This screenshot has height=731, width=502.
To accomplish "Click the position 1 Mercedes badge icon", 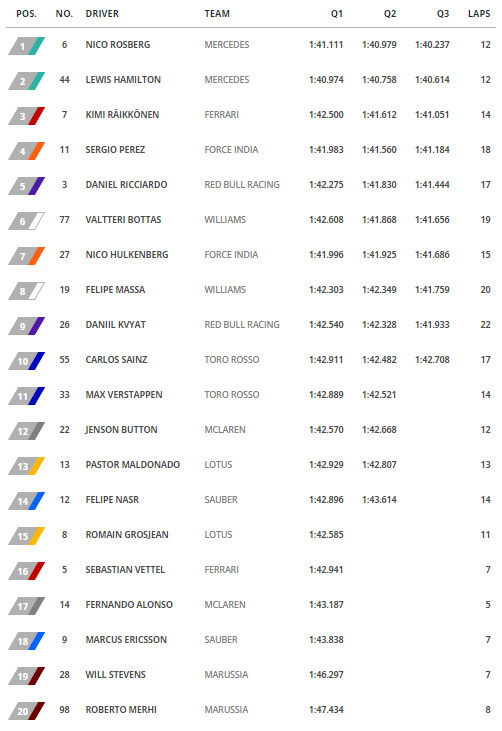I will (27, 46).
